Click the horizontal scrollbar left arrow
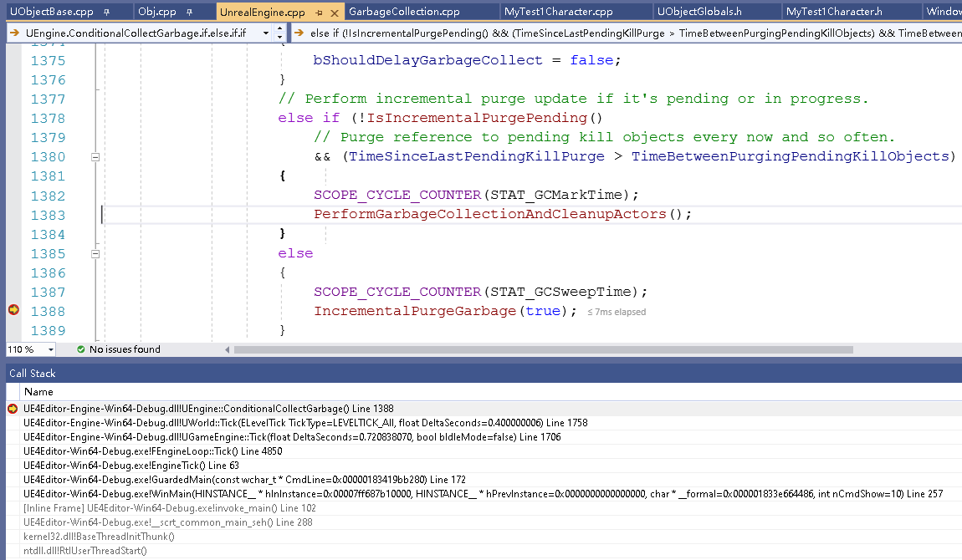 click(228, 350)
